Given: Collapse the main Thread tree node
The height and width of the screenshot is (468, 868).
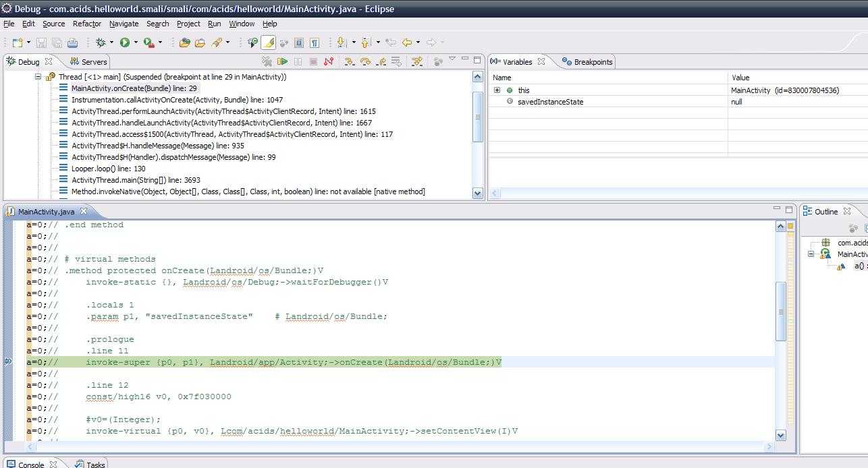Looking at the screenshot, I should click(x=38, y=77).
